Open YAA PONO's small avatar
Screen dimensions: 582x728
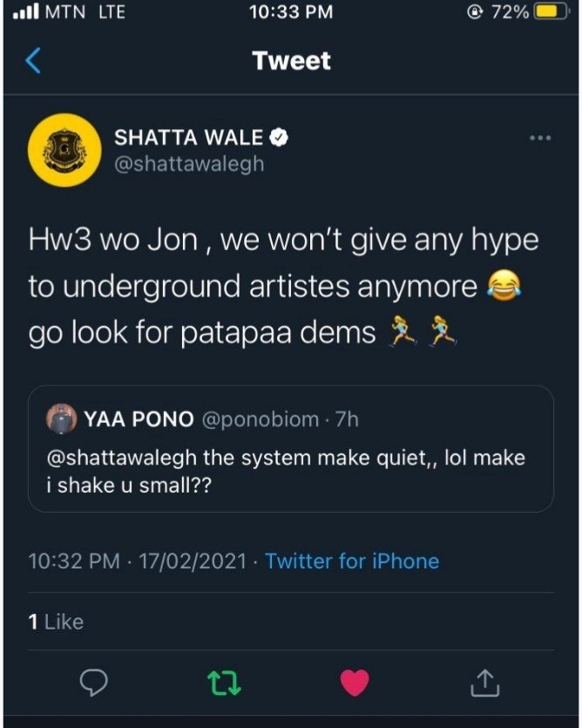tap(61, 419)
